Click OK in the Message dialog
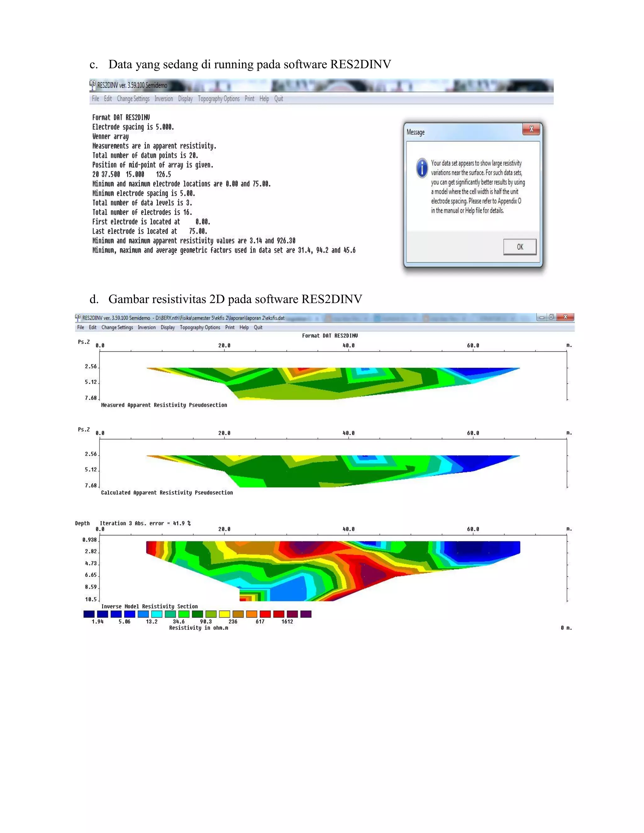 coord(519,247)
